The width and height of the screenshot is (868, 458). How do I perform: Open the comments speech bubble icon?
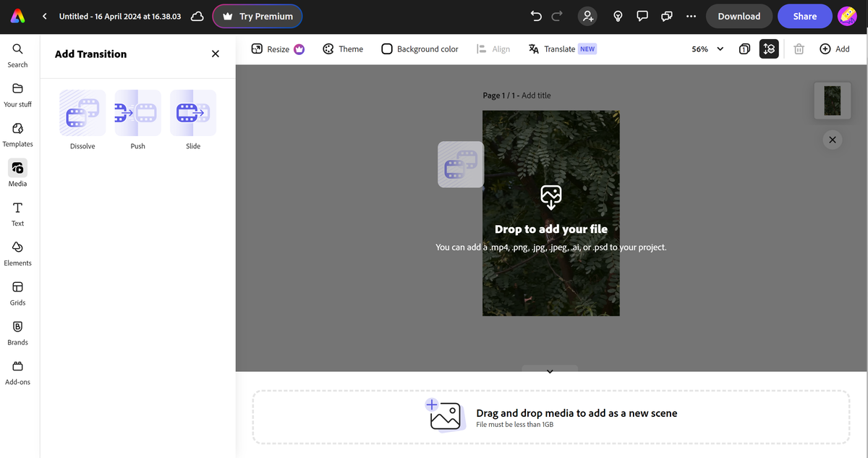pos(642,16)
